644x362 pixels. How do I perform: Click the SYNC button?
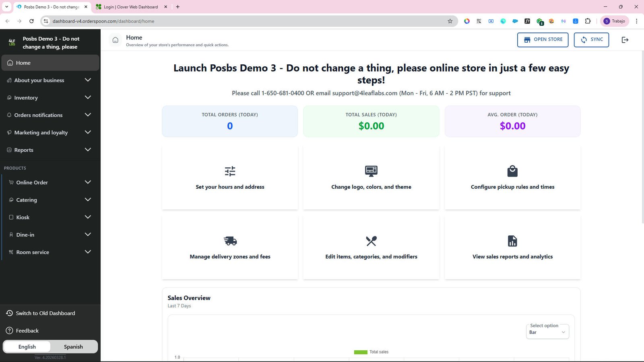point(591,39)
